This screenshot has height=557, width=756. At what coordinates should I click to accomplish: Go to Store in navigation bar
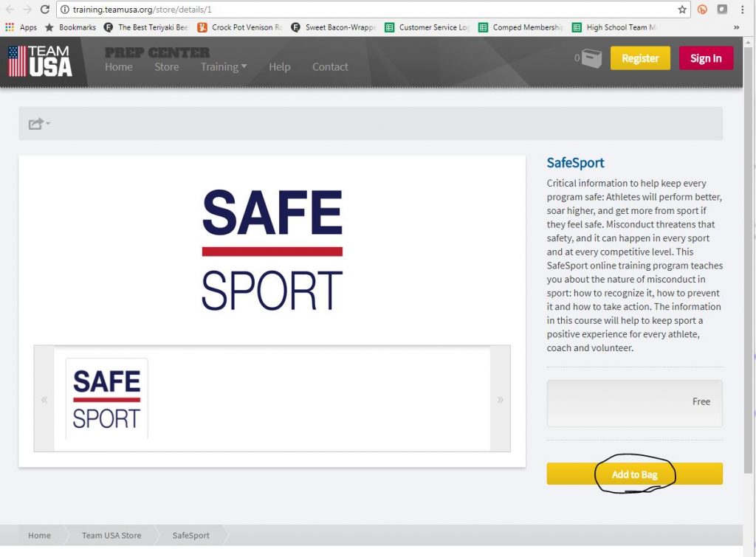(166, 66)
